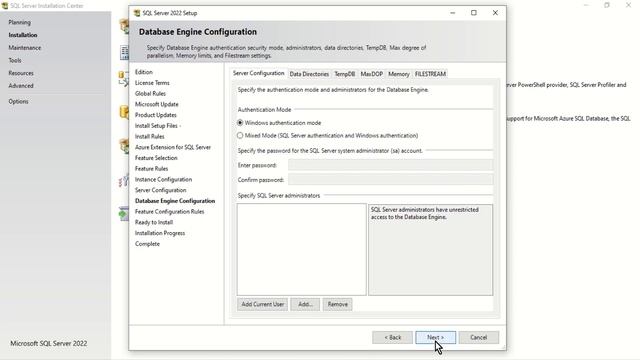Select the License Terms setup step
640x360 pixels.
[x=152, y=82]
